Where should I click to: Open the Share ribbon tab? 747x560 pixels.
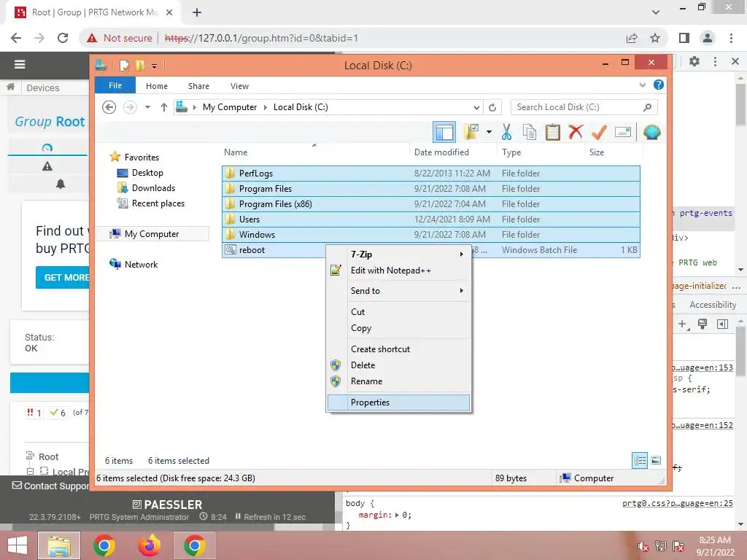(x=198, y=86)
